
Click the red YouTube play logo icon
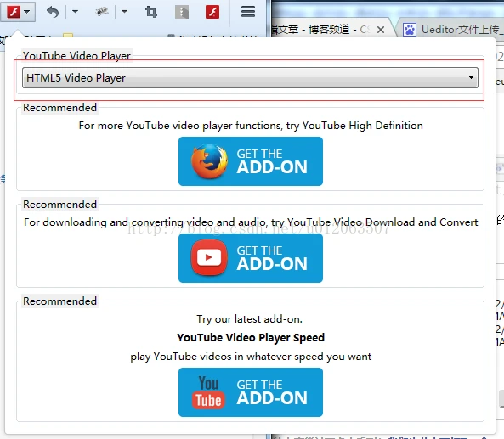pyautogui.click(x=209, y=257)
